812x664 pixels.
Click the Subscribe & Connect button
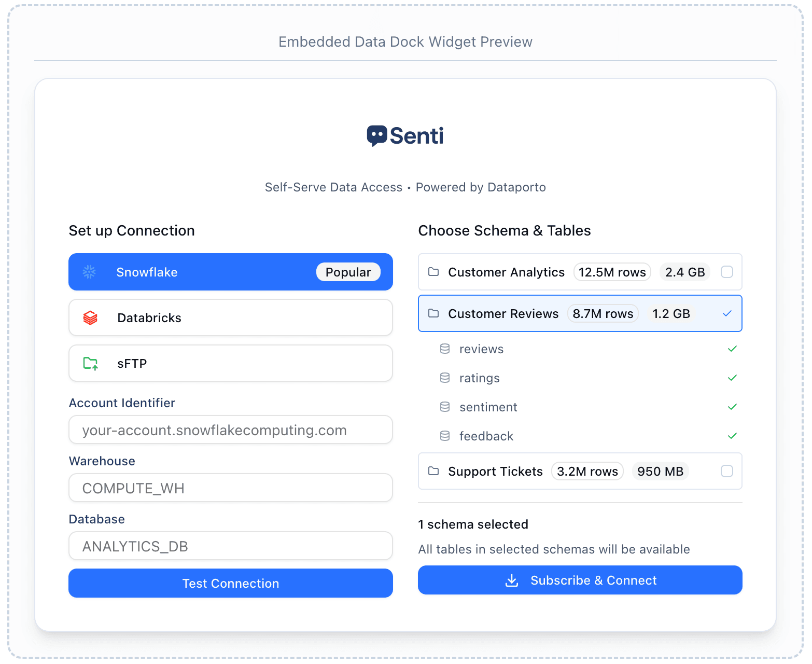click(580, 580)
